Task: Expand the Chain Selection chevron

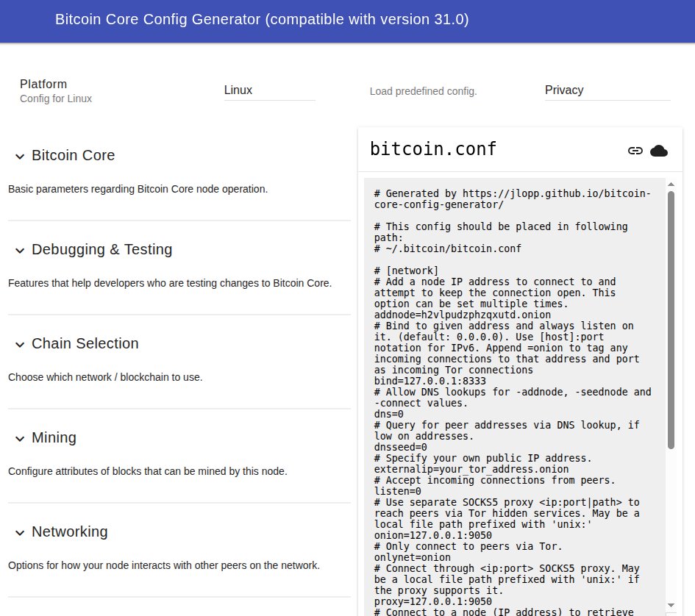Action: coord(20,344)
